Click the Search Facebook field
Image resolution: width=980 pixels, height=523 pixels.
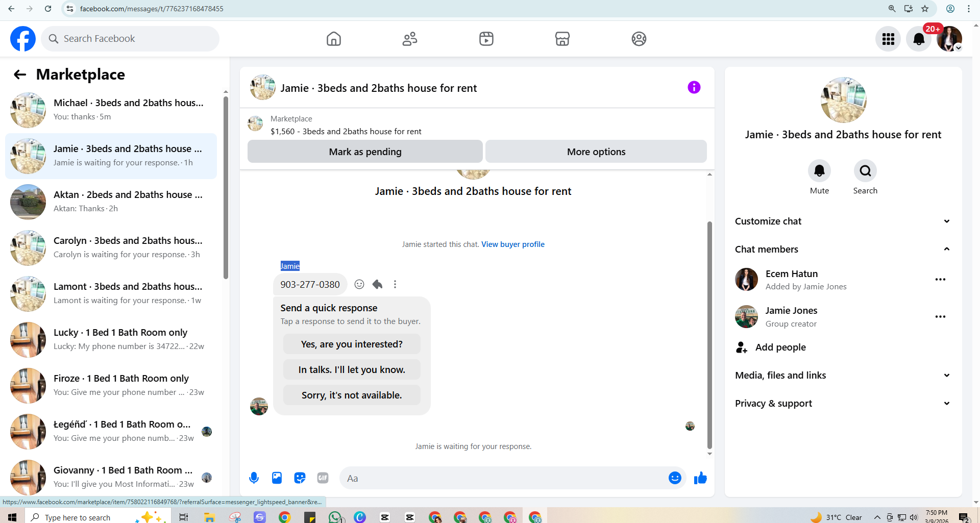(x=130, y=39)
